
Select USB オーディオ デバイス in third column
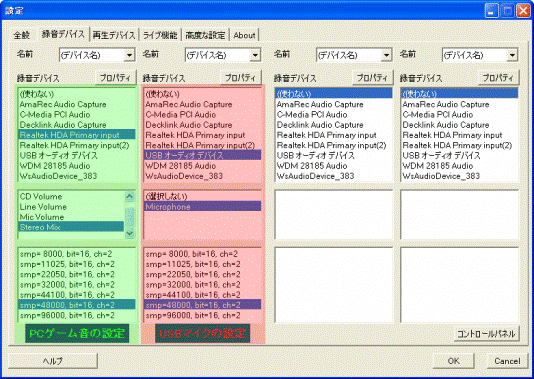coord(334,155)
